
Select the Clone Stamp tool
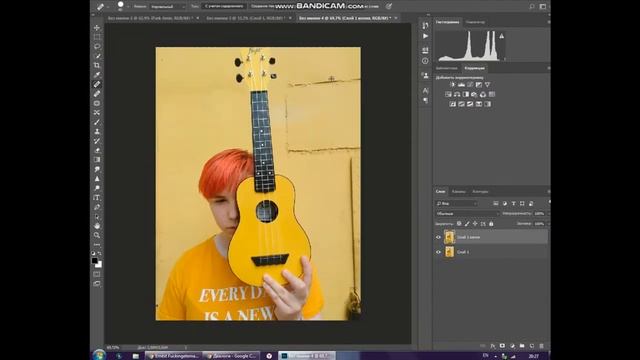point(97,131)
